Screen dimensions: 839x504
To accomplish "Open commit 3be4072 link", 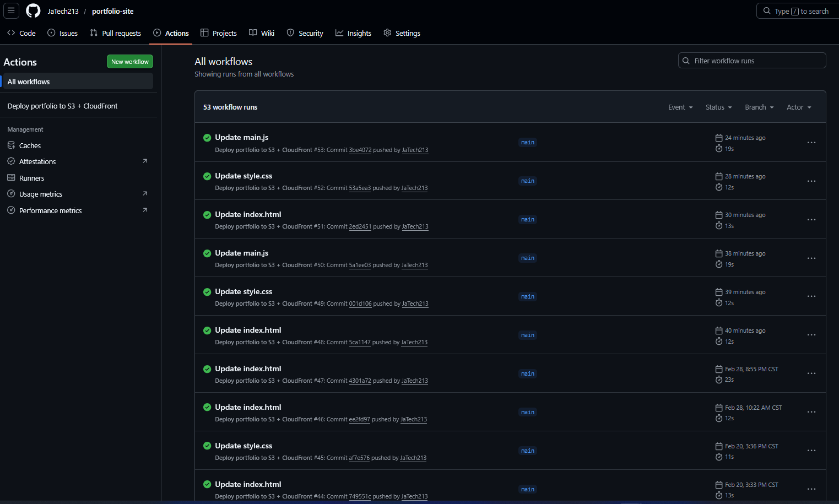I will tap(360, 150).
